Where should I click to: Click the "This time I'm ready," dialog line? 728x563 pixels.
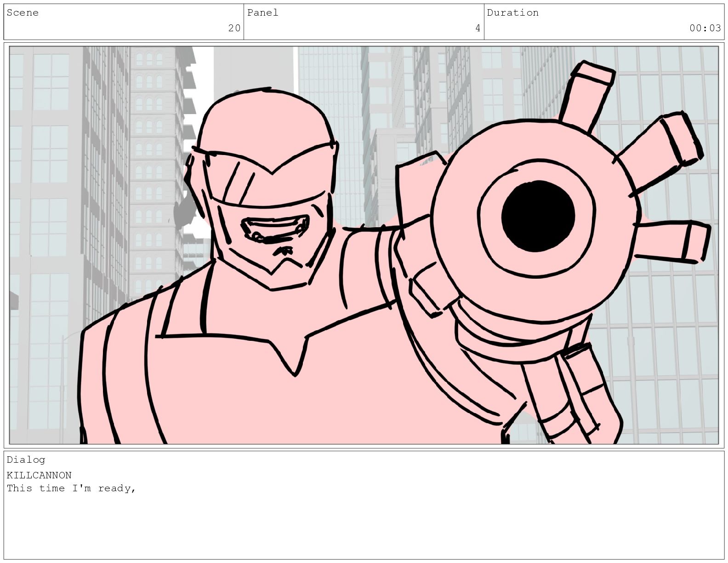[71, 488]
